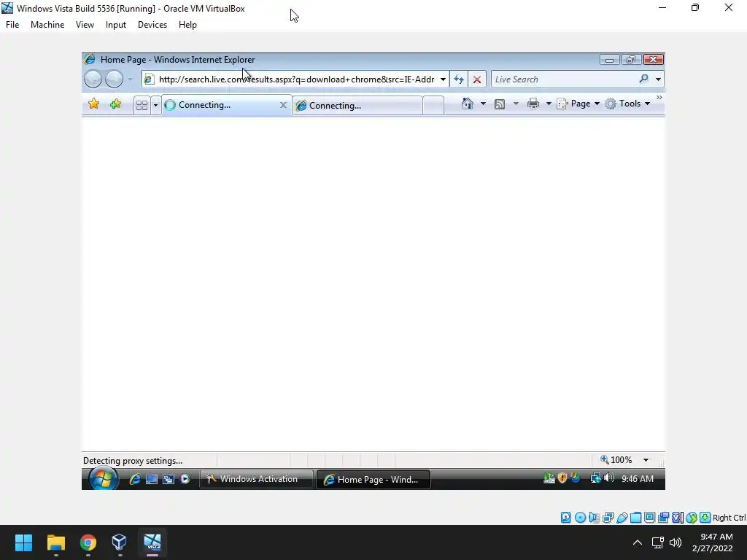Click the 100% zoom level button
Screen dimensions: 747x560
(617, 460)
